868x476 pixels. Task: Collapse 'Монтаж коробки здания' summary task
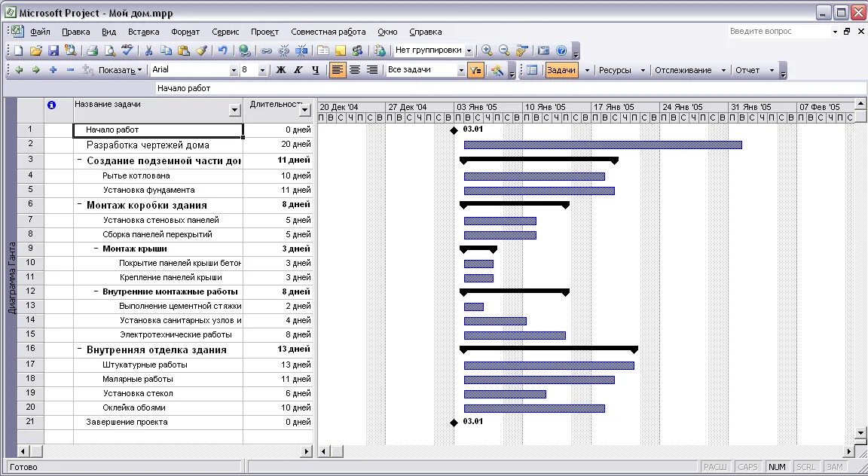pos(80,204)
